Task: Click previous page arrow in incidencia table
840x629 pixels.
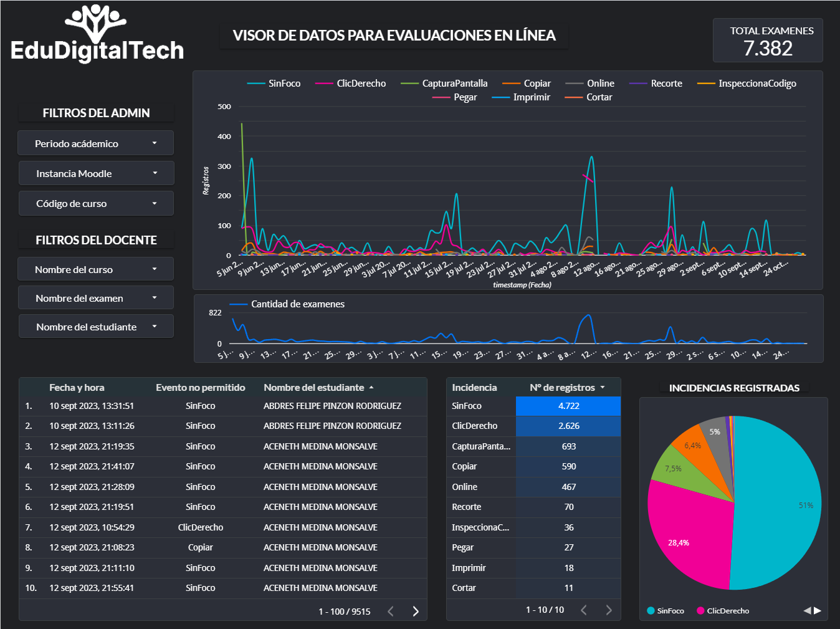Action: click(x=584, y=610)
